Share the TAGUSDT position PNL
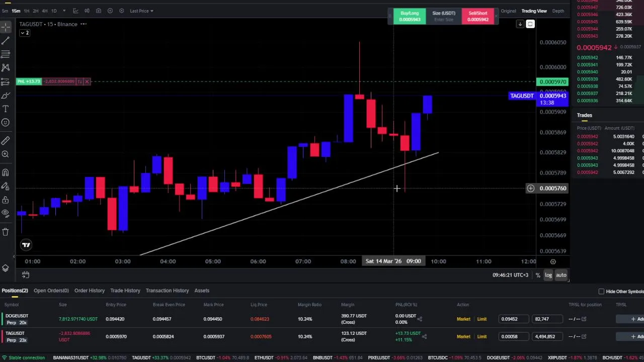This screenshot has height=362, width=644. click(424, 336)
